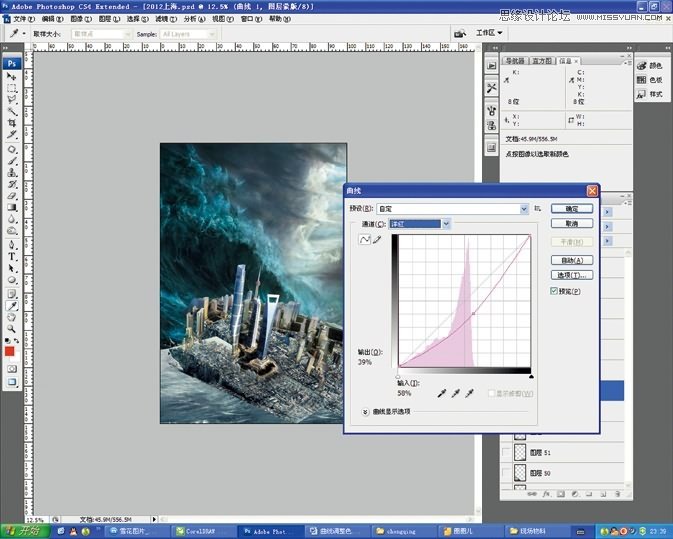Switch to the Histogram tab (直方图)
Viewport: 673px width, 539px height.
[542, 61]
